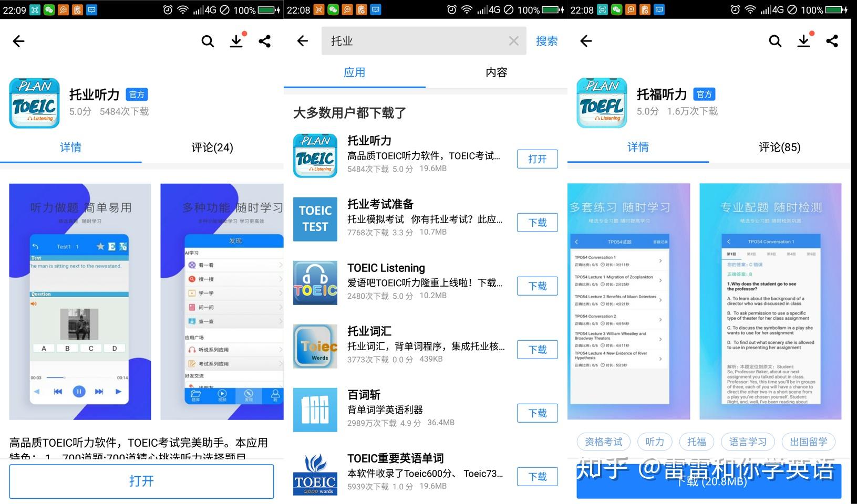This screenshot has height=504, width=857.
Task: Go back from the 托业 search results
Action: point(303,41)
